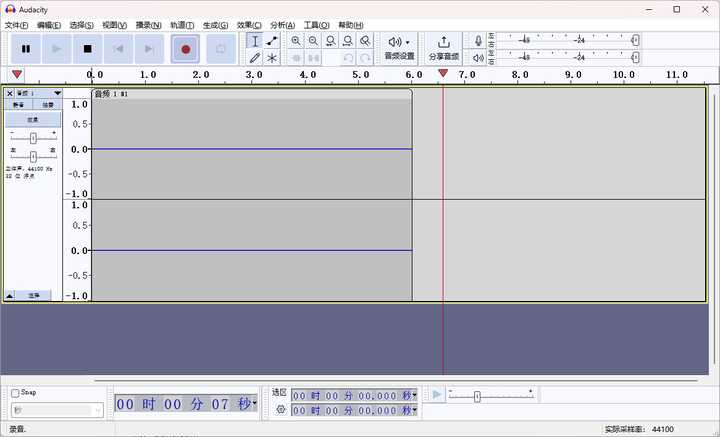Click the Undo arrow icon

[348, 58]
